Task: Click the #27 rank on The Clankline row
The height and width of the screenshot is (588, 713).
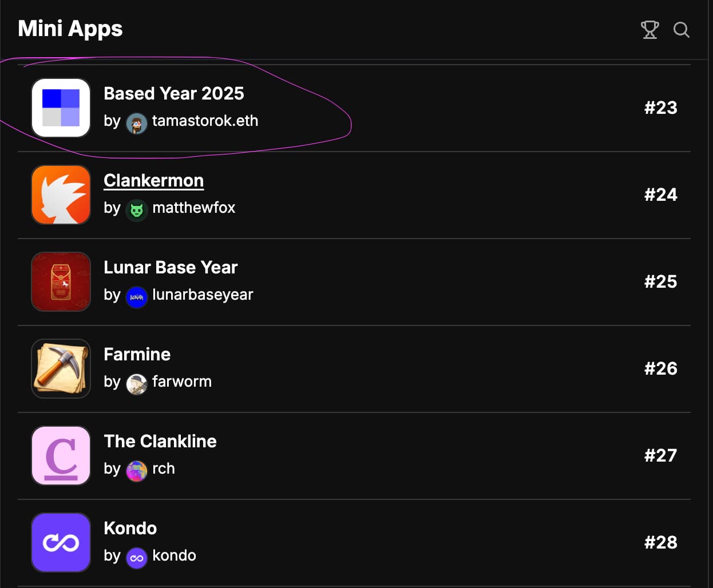Action: tap(660, 456)
